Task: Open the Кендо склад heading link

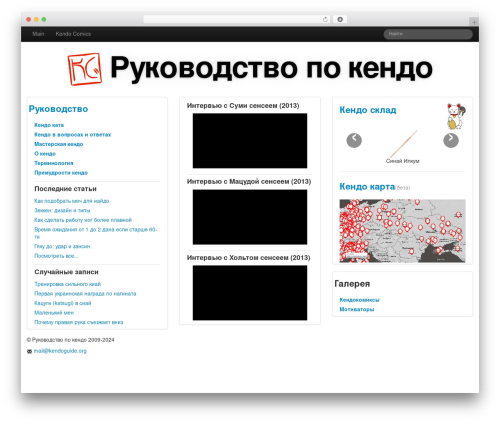Action: pyautogui.click(x=368, y=110)
